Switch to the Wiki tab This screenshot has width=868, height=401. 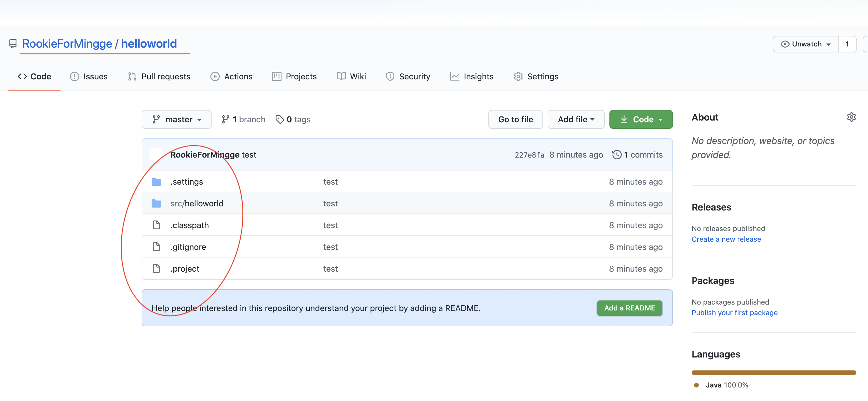[x=351, y=76]
